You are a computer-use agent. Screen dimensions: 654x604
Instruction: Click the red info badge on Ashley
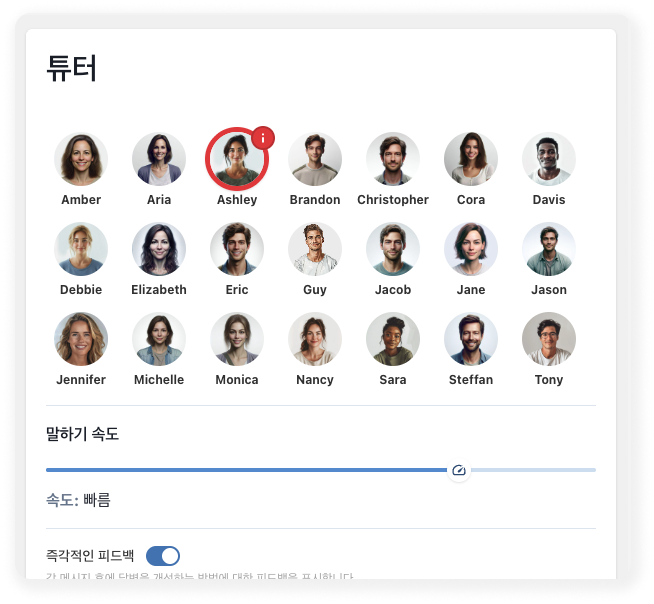(x=263, y=138)
